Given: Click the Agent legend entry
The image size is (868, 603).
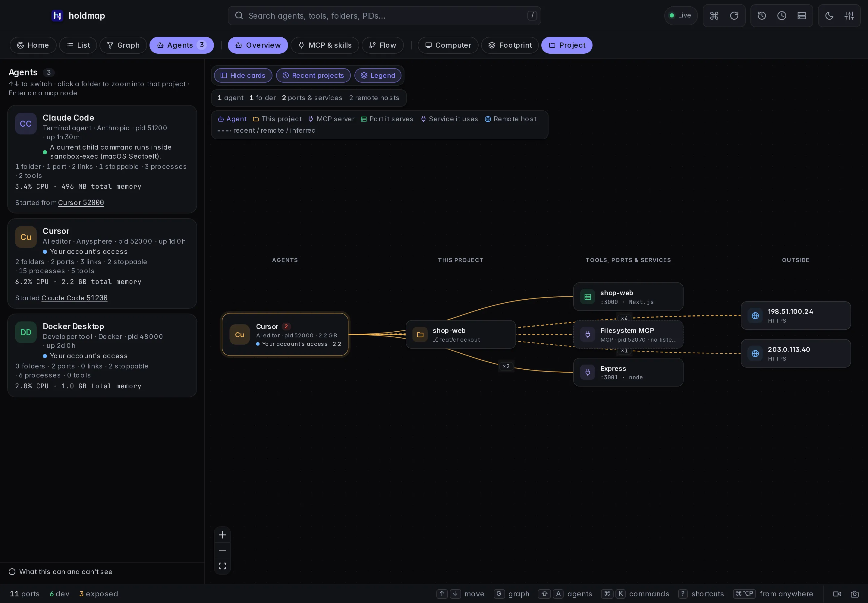Looking at the screenshot, I should 232,119.
